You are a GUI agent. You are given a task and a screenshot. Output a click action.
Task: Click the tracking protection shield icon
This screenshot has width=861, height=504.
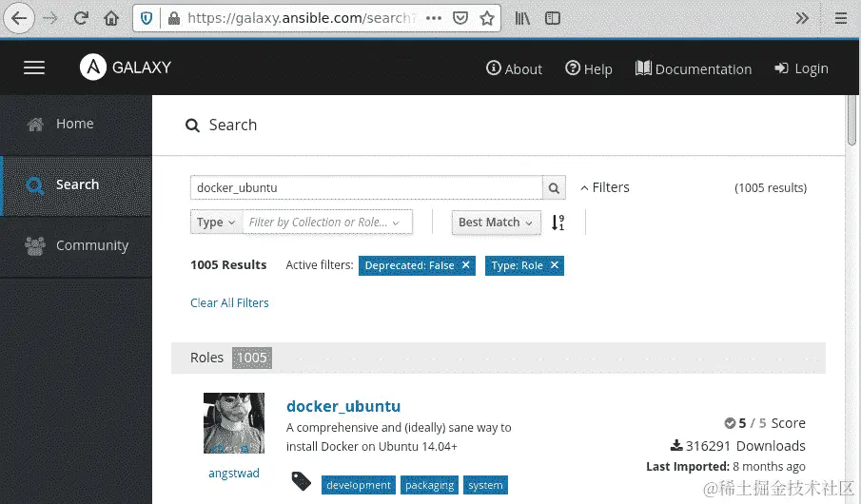coord(147,19)
